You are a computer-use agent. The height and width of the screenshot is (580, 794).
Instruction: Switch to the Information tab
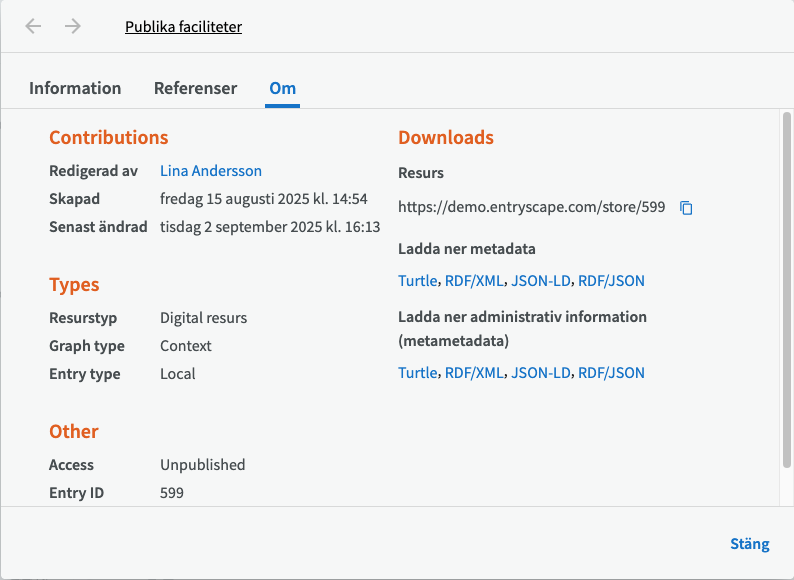(75, 88)
